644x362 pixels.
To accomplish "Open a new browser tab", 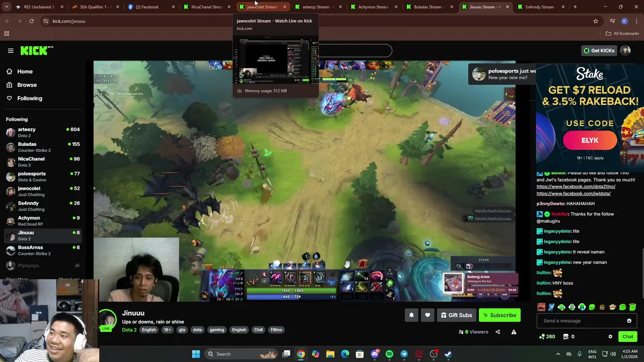I will (575, 7).
